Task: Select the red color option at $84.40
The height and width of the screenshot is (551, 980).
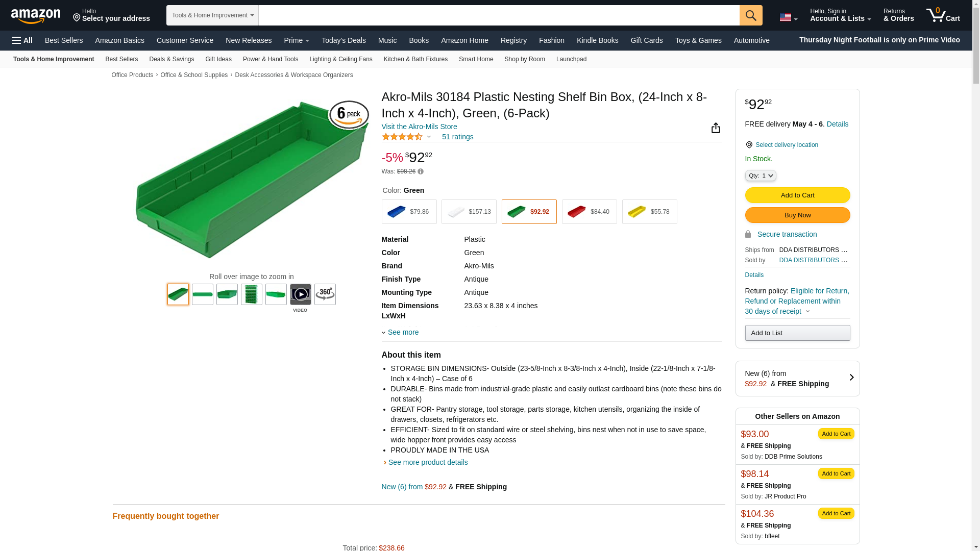Action: [x=589, y=212]
